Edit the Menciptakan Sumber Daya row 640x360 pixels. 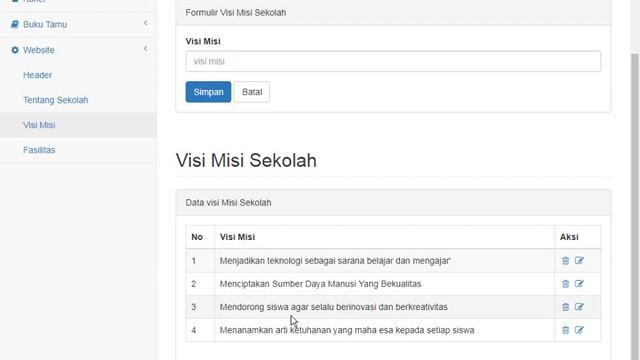pyautogui.click(x=579, y=284)
